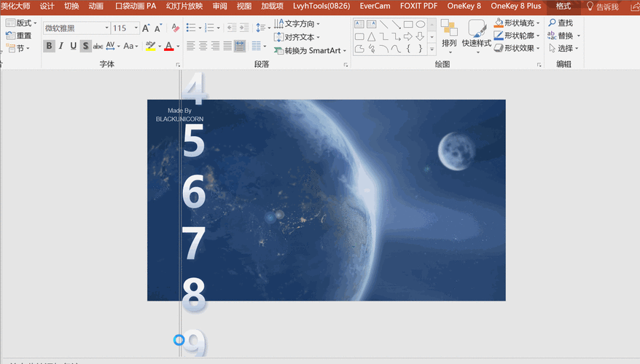Insert a left brace shape

(408, 49)
